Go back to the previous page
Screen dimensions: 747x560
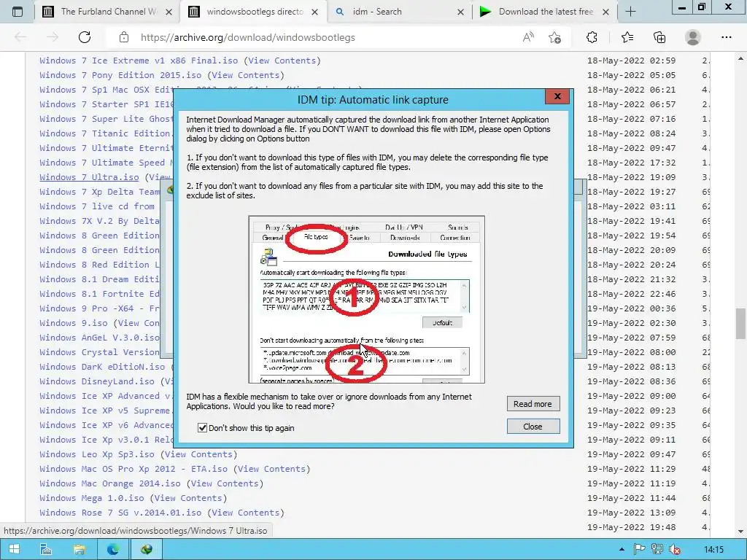click(x=20, y=37)
